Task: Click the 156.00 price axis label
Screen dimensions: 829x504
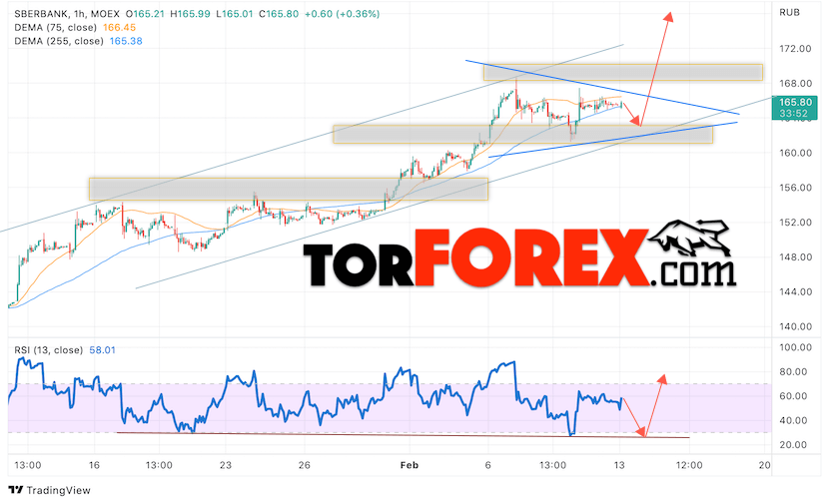Action: [795, 188]
